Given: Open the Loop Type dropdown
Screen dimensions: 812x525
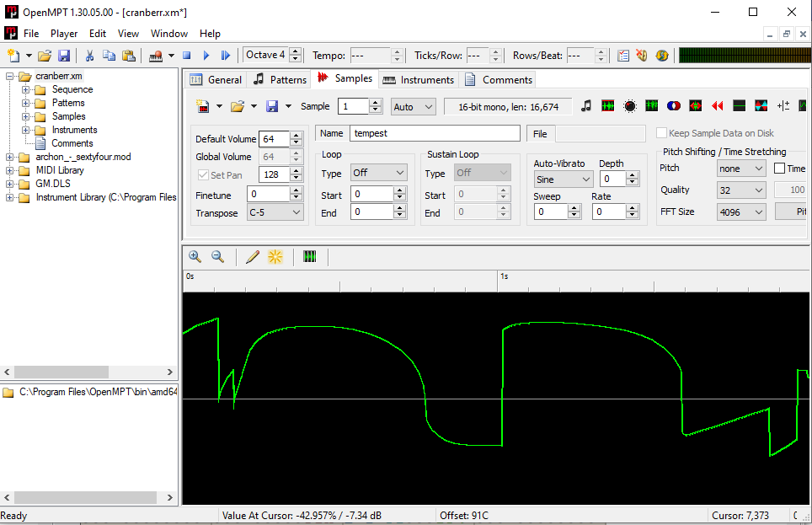Looking at the screenshot, I should [x=378, y=173].
